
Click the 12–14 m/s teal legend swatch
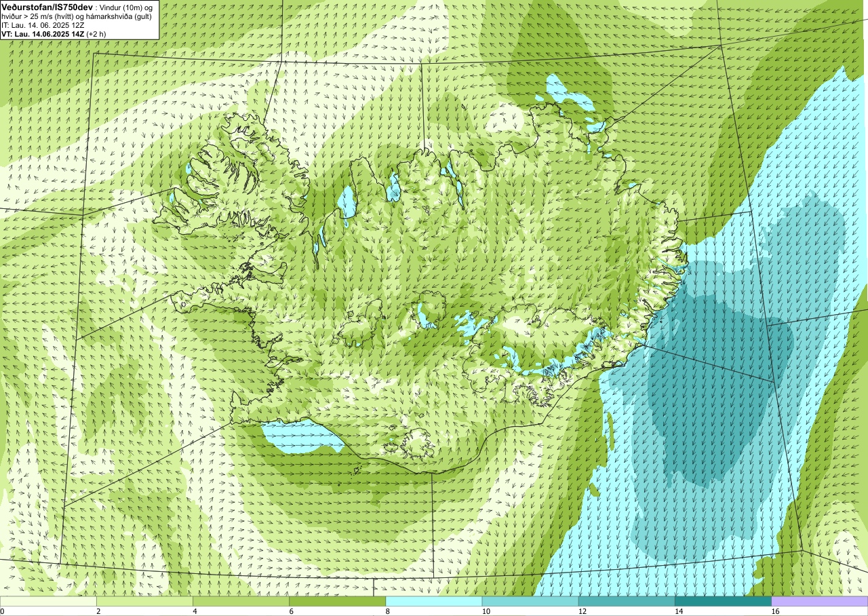627,601
